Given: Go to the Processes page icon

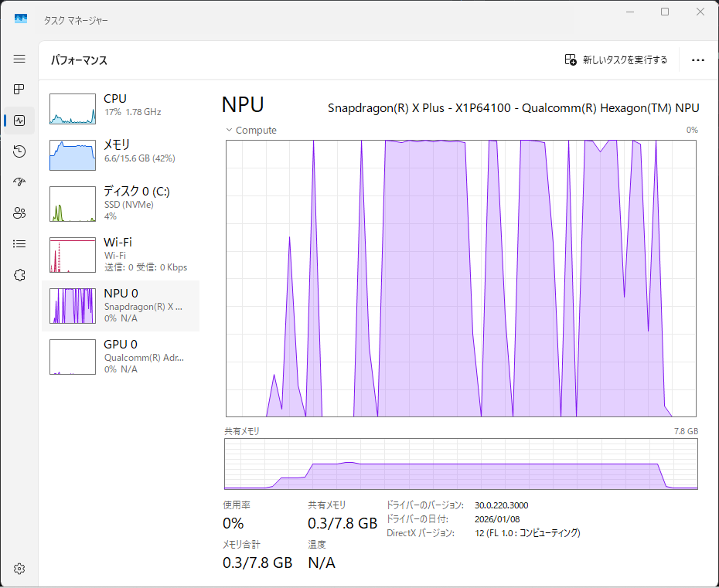Looking at the screenshot, I should pos(19,90).
